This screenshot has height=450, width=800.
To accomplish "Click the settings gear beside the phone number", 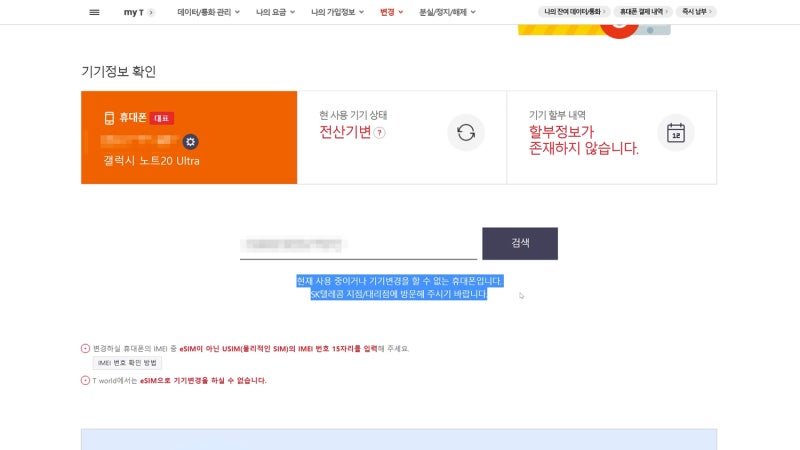I will 190,142.
